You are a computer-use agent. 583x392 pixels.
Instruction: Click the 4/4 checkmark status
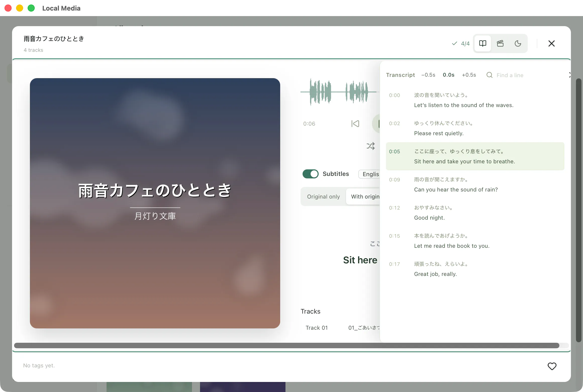[x=461, y=43]
